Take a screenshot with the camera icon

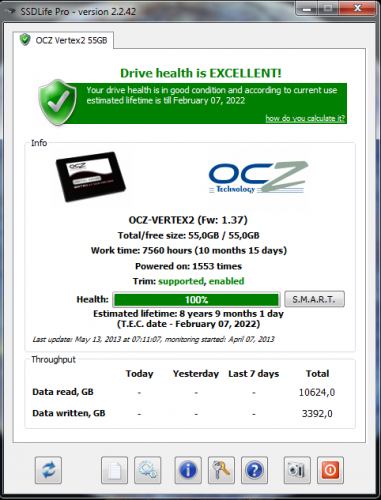pos(297,470)
